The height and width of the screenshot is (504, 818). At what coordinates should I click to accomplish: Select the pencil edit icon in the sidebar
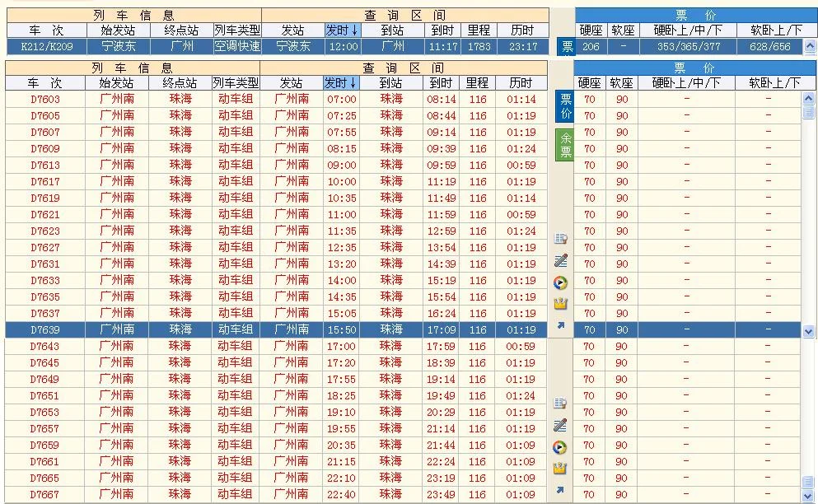pos(563,259)
